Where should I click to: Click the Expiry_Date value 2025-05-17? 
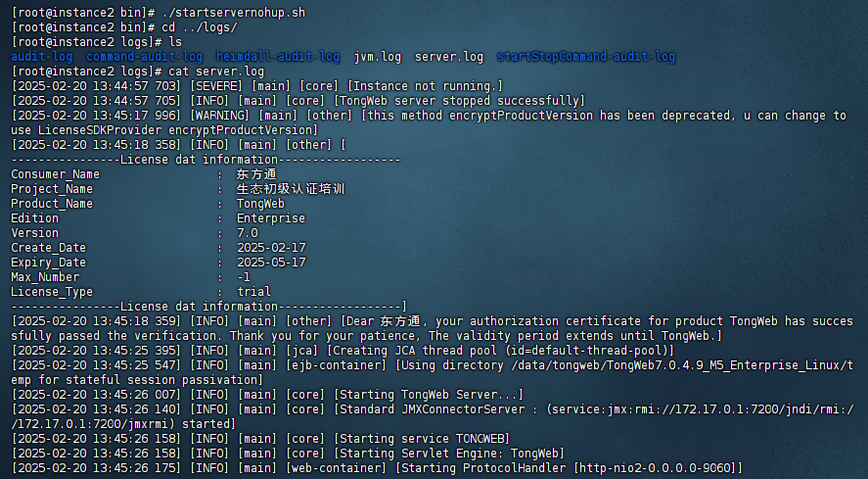pyautogui.click(x=271, y=263)
